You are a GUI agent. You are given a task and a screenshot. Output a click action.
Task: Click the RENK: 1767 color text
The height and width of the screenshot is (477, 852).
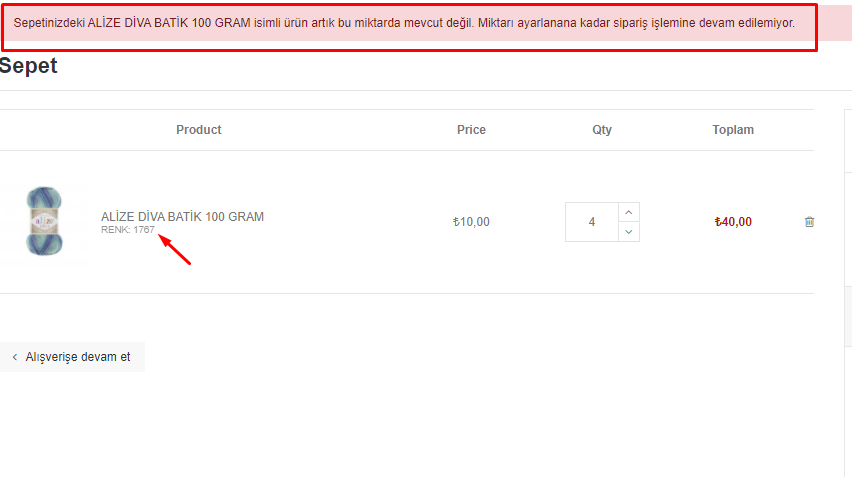pos(128,230)
